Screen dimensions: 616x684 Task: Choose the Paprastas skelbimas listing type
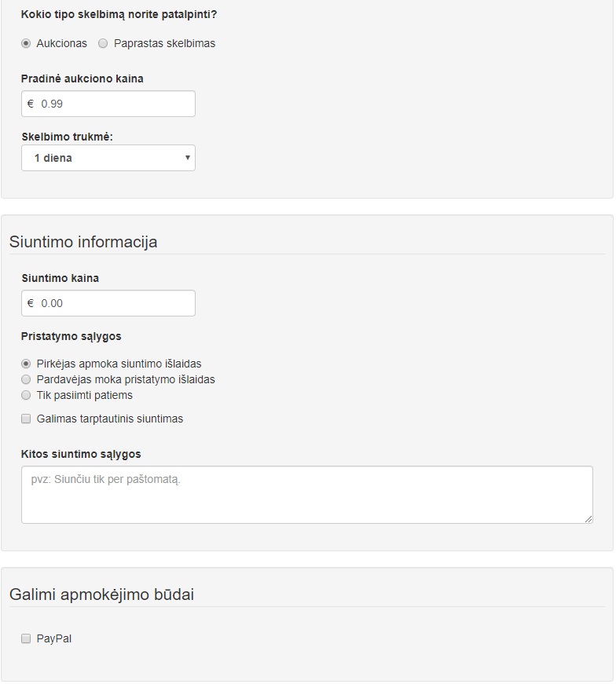click(x=103, y=44)
